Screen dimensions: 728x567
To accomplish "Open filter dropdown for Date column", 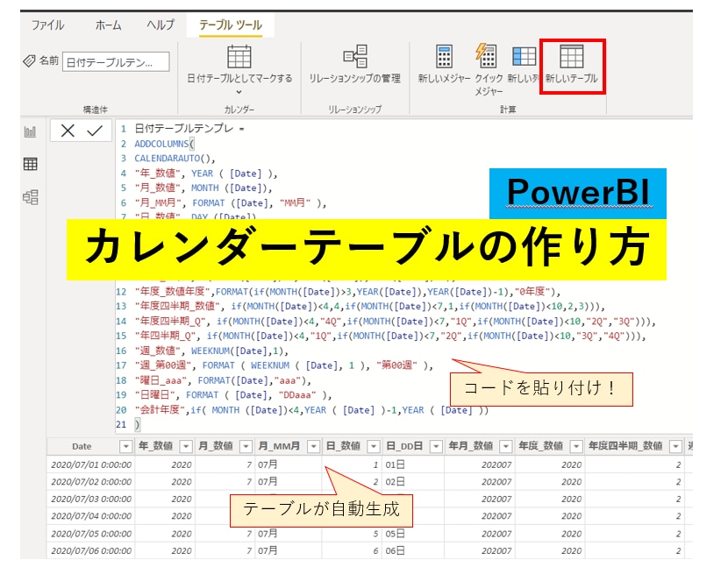I will point(125,446).
